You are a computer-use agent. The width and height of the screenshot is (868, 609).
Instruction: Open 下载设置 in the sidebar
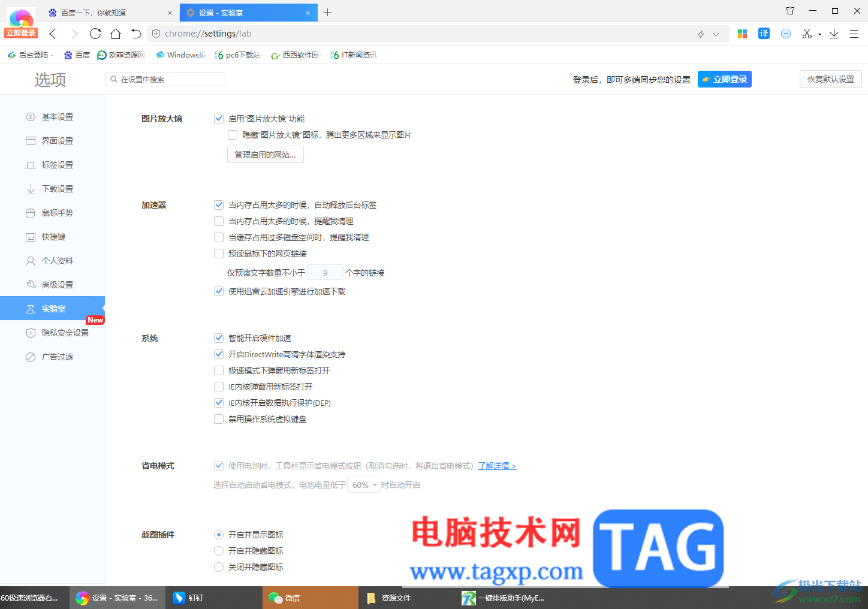coord(52,189)
